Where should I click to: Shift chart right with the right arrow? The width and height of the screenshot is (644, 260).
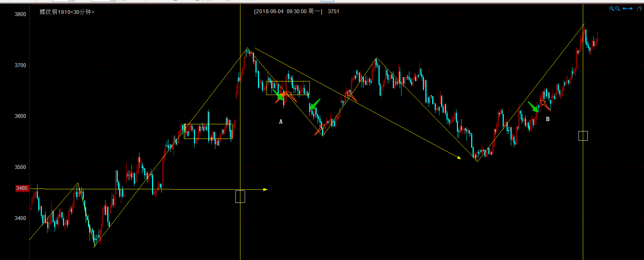[x=630, y=9]
